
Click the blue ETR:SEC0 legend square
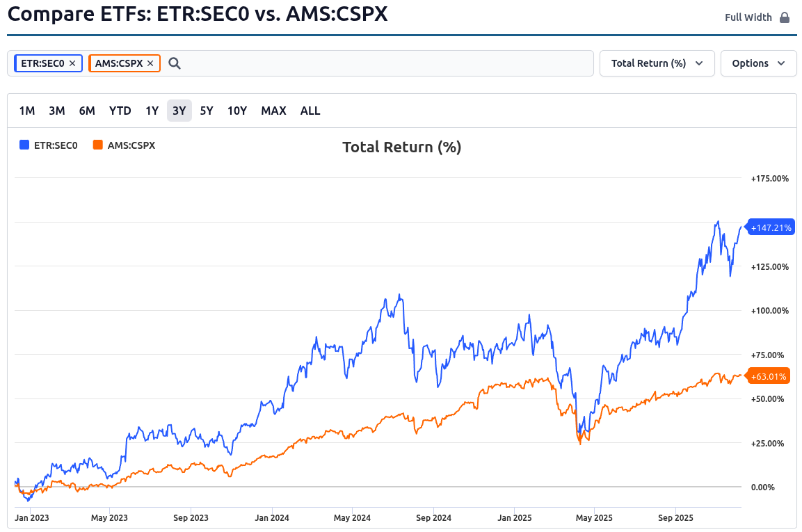(24, 145)
